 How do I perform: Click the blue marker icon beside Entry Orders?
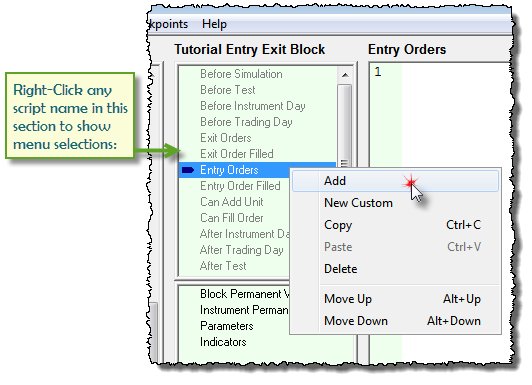point(188,170)
